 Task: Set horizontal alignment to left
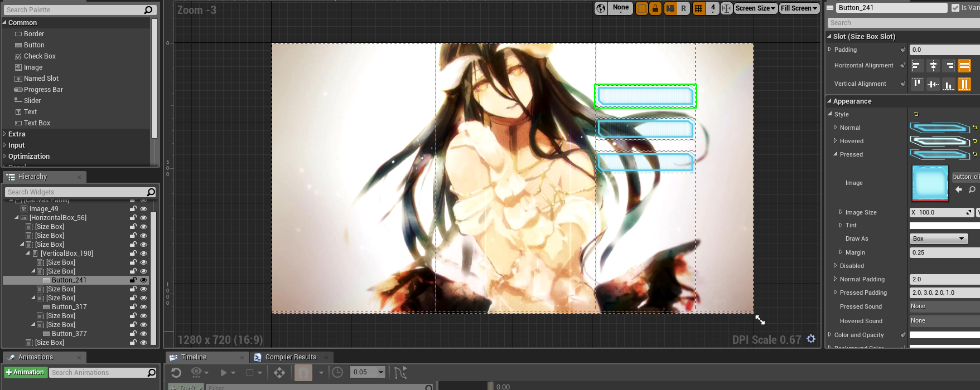(917, 66)
